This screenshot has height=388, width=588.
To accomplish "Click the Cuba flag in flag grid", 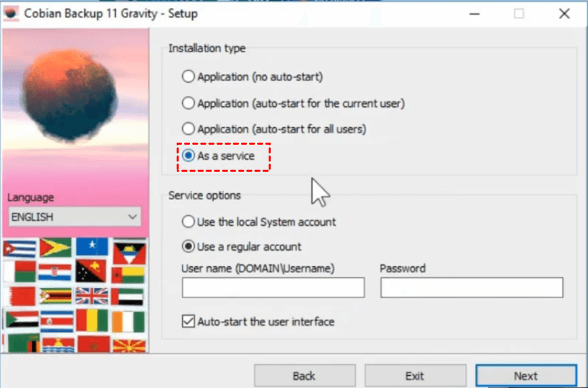I will [x=20, y=248].
